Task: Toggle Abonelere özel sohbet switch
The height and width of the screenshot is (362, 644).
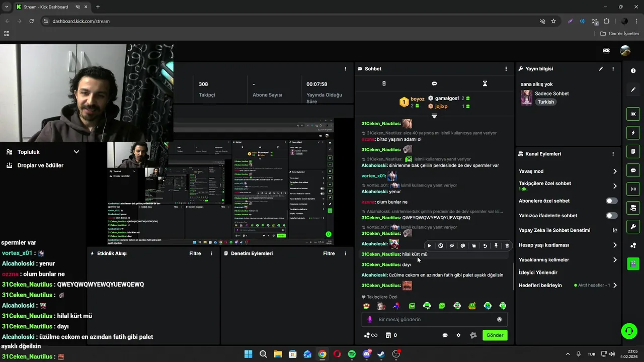Action: (611, 201)
